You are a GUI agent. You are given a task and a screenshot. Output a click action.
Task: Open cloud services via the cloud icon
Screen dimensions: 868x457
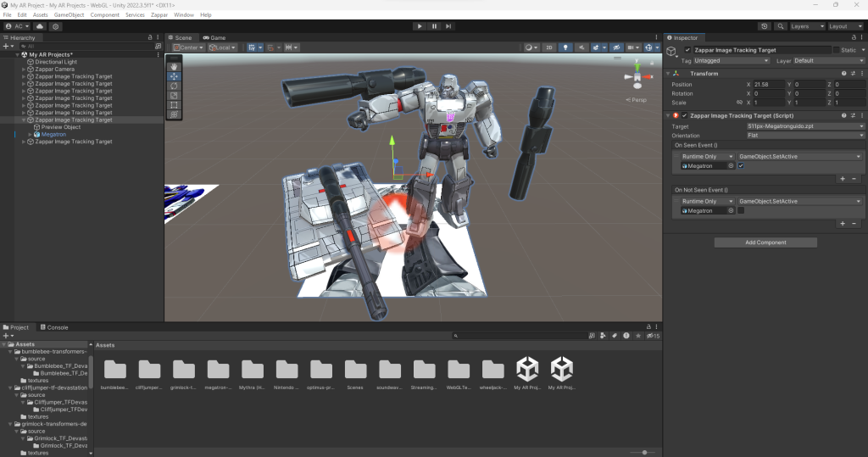point(39,26)
